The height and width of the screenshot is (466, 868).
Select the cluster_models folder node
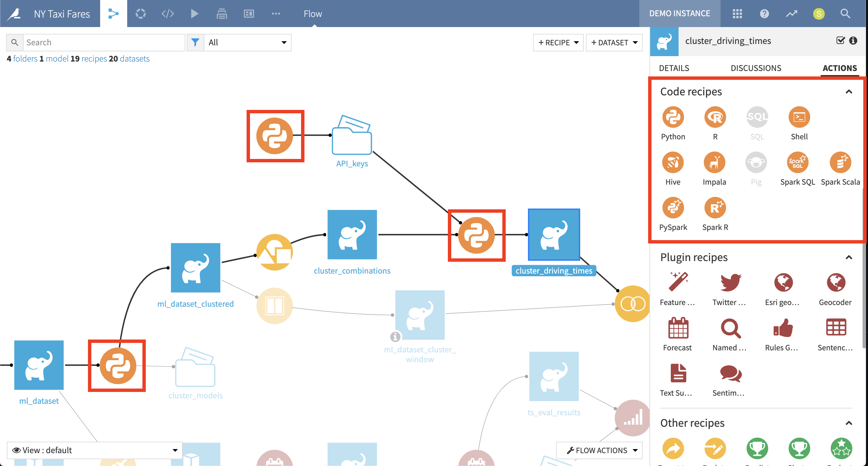tap(195, 367)
